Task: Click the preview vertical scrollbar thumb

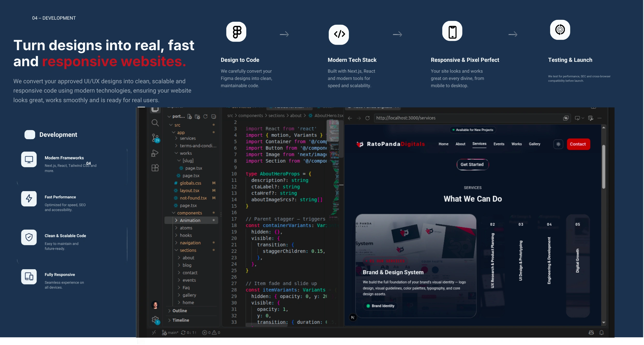Action: (603, 167)
